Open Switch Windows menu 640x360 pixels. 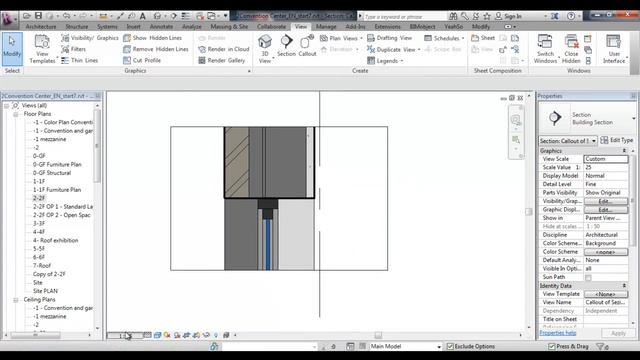click(545, 49)
